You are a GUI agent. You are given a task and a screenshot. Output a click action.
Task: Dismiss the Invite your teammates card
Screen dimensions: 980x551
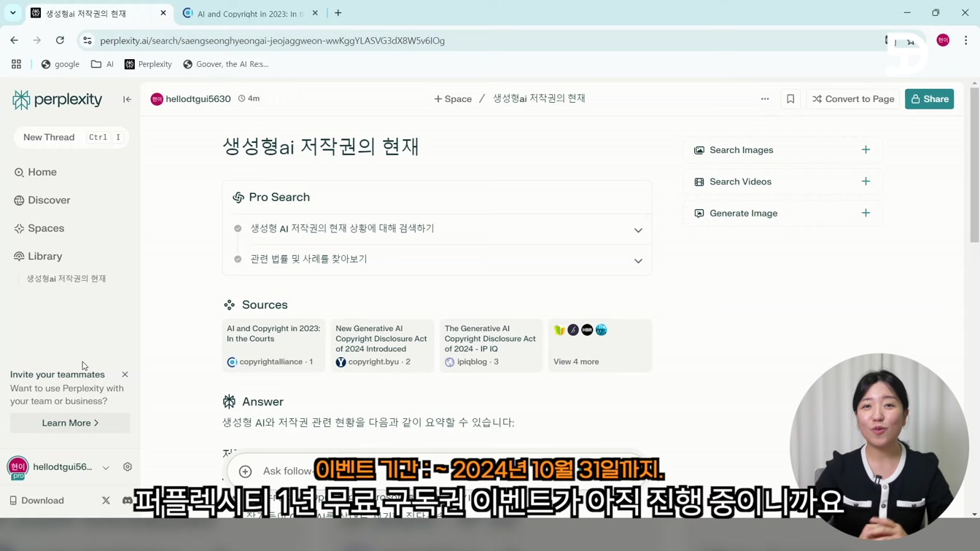point(125,375)
